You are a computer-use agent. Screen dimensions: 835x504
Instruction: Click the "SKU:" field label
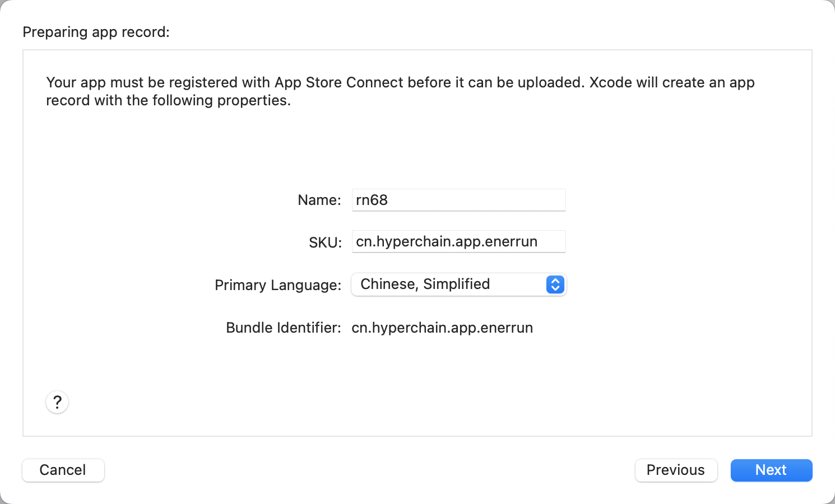[325, 242]
